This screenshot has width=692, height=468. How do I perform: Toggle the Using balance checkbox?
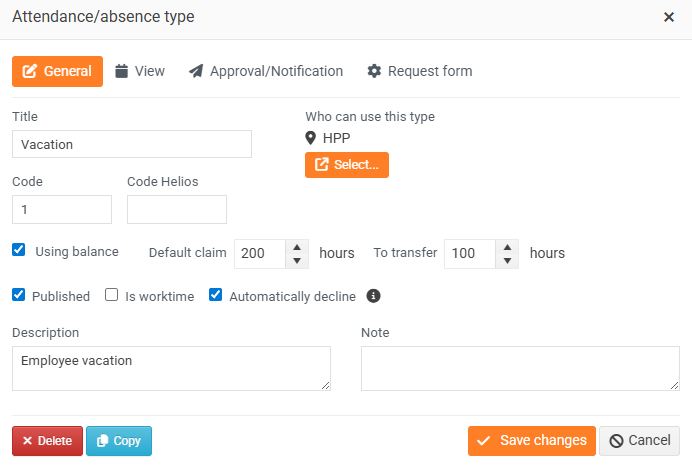coord(19,251)
